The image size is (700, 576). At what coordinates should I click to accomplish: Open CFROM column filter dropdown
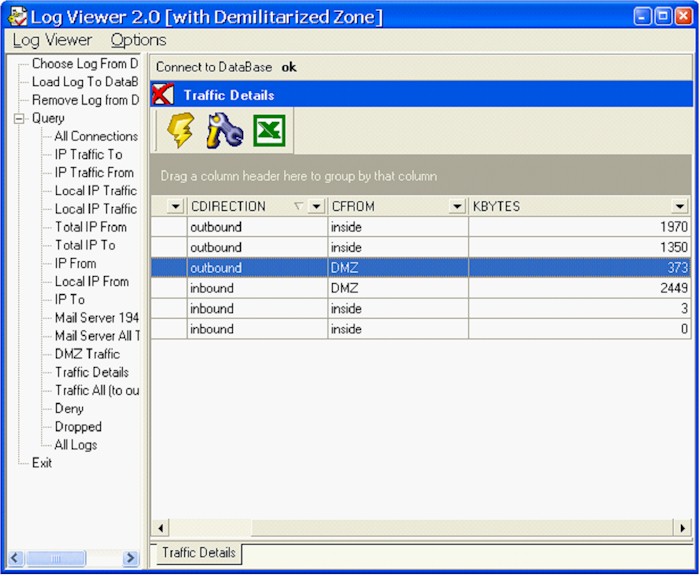click(x=457, y=206)
